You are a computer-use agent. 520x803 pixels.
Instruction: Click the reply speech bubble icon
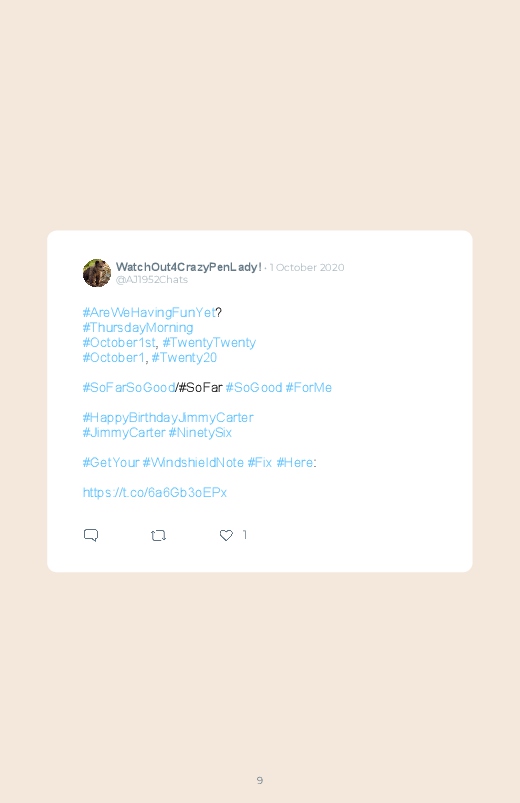tap(91, 535)
